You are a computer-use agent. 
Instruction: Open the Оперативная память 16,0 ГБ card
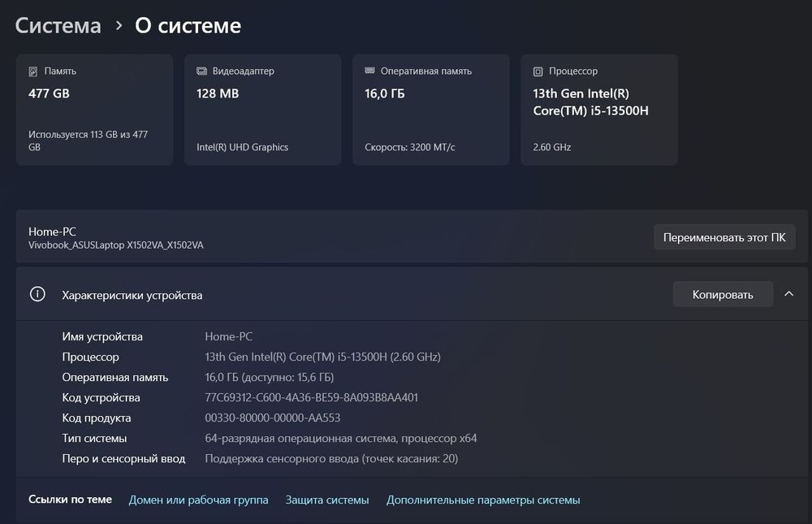point(431,110)
